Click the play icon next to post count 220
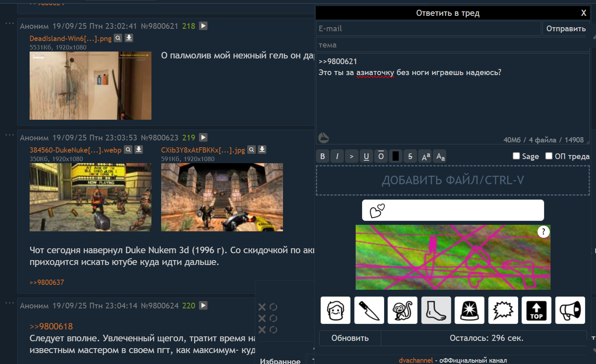 tap(203, 306)
